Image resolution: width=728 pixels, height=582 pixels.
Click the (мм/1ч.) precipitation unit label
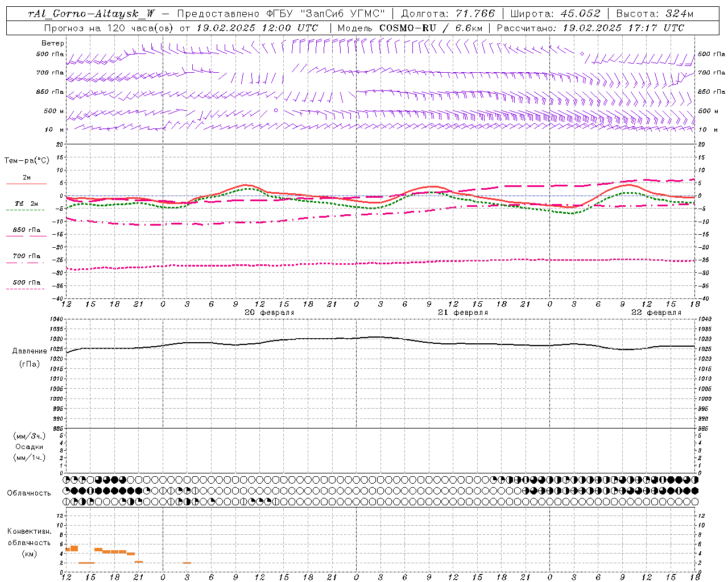30,458
